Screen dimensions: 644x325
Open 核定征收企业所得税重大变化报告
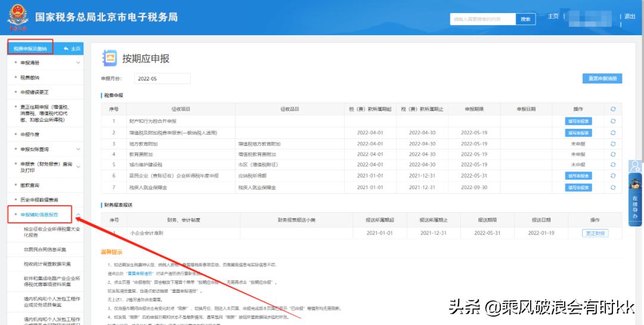pos(52,232)
